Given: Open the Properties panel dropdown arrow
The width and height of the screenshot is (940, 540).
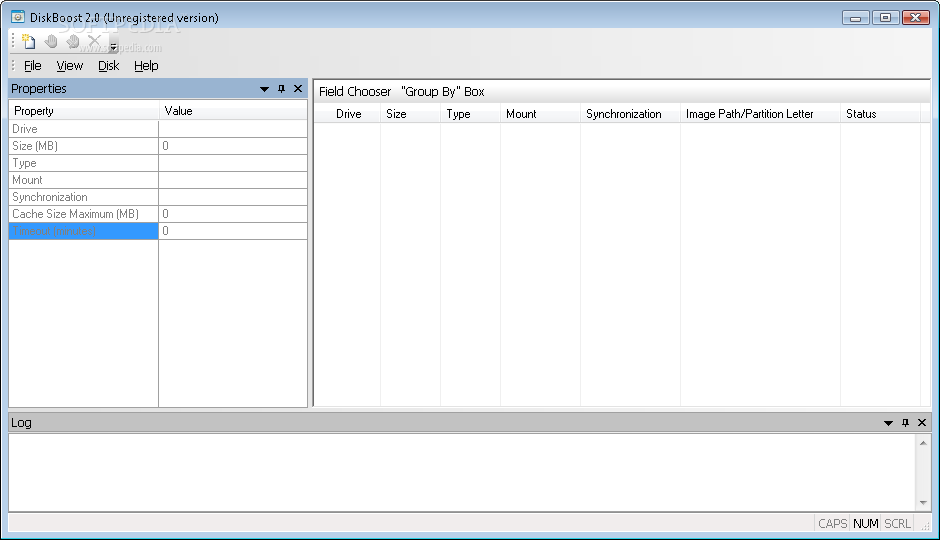Looking at the screenshot, I should pyautogui.click(x=264, y=89).
